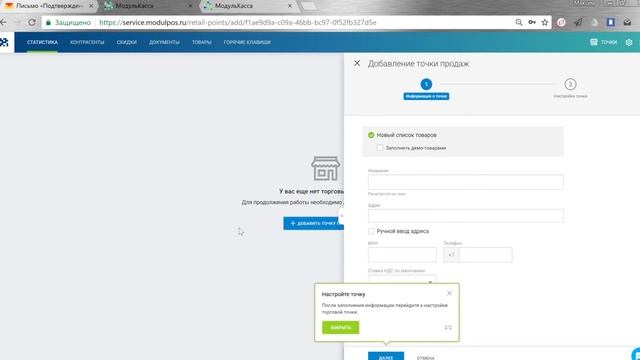This screenshot has height=360, width=640.
Task: Click the green triangle extension icon
Action: click(594, 22)
